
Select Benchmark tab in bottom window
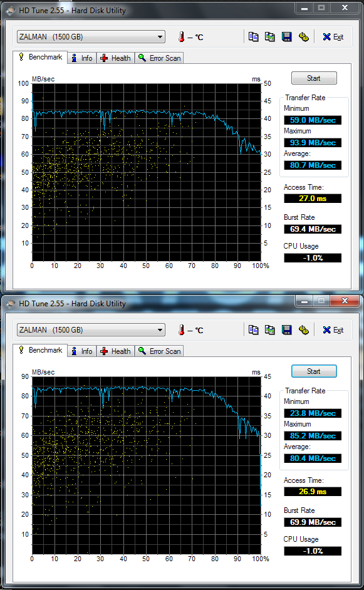[x=40, y=350]
